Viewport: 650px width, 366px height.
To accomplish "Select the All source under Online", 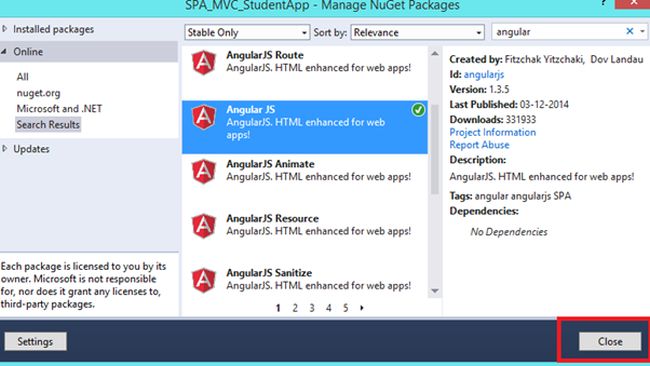I will coord(22,77).
